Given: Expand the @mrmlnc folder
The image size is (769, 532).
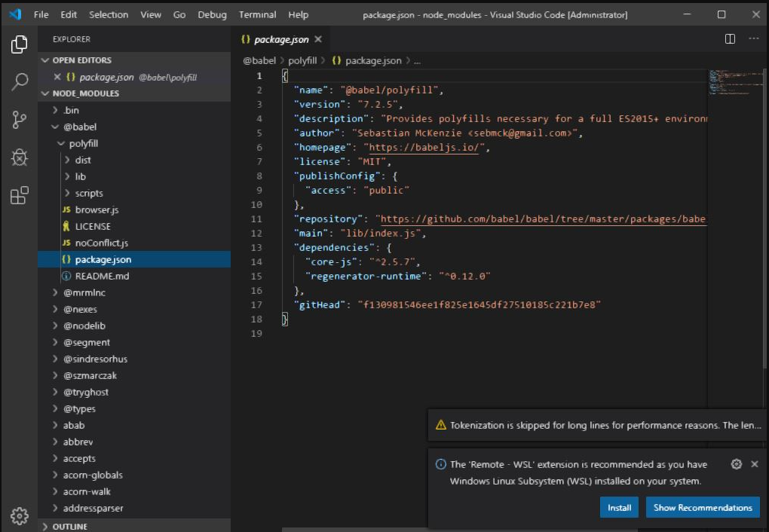Looking at the screenshot, I should pos(55,292).
